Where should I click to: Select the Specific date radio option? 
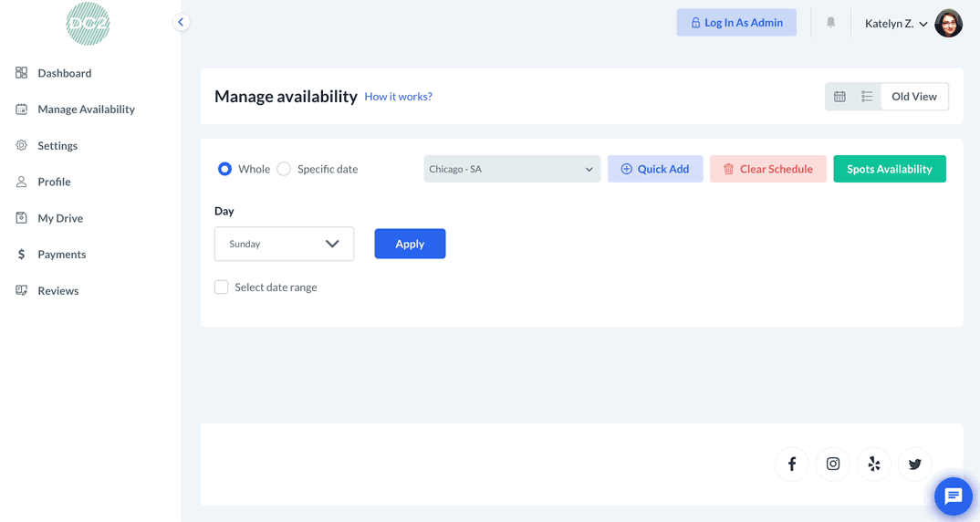click(x=284, y=169)
